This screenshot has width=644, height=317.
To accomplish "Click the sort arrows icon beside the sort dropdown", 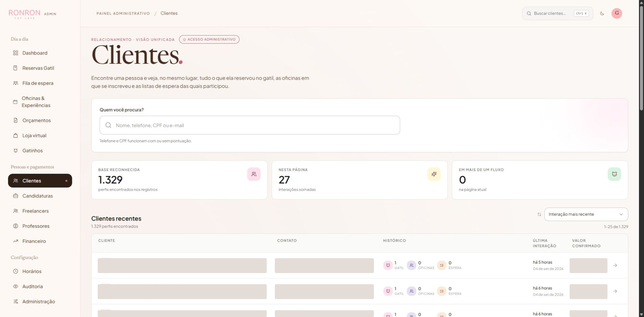I will (x=539, y=214).
